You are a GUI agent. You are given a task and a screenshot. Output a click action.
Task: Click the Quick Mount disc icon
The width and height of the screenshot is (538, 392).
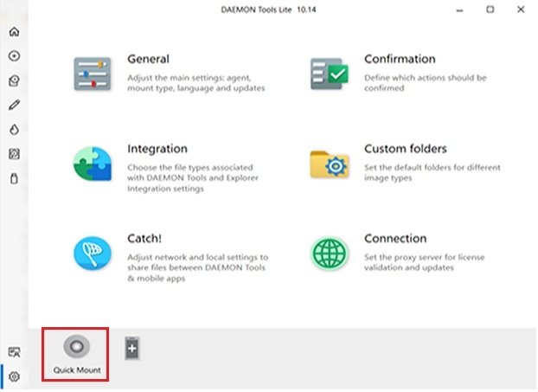coord(76,347)
